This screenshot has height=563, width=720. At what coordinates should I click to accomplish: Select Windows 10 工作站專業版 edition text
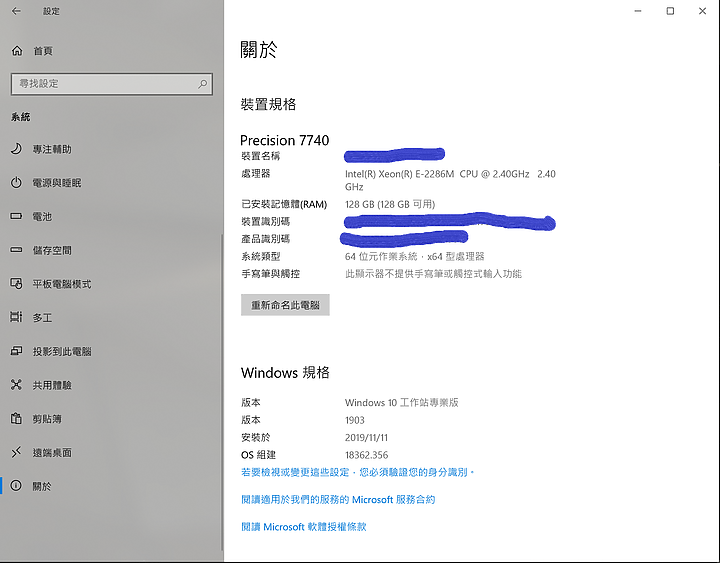click(x=401, y=403)
